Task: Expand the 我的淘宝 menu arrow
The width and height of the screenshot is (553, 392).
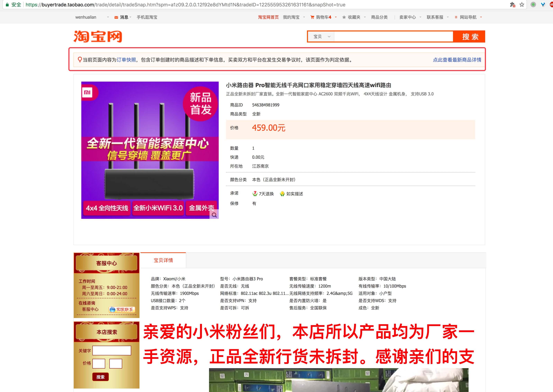Action: [x=304, y=17]
